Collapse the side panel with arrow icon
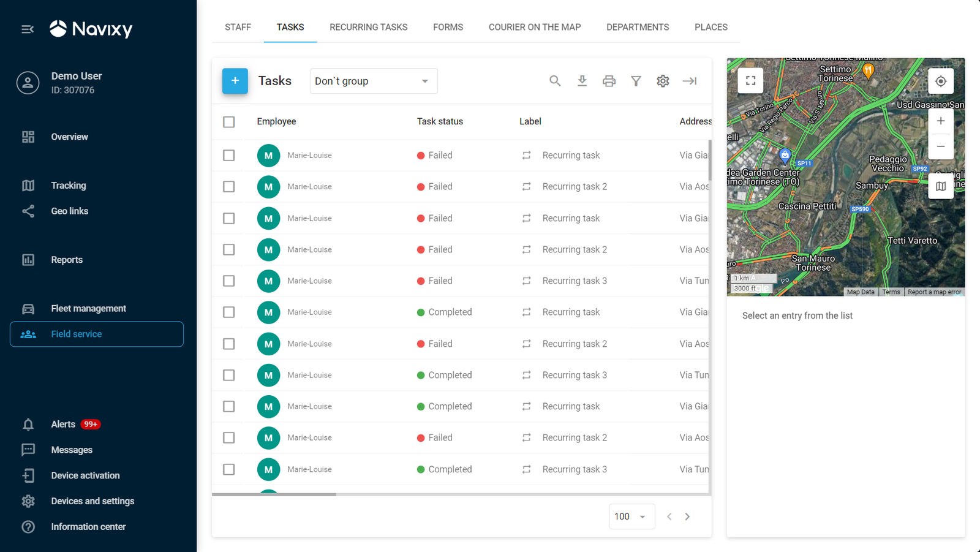 click(690, 81)
